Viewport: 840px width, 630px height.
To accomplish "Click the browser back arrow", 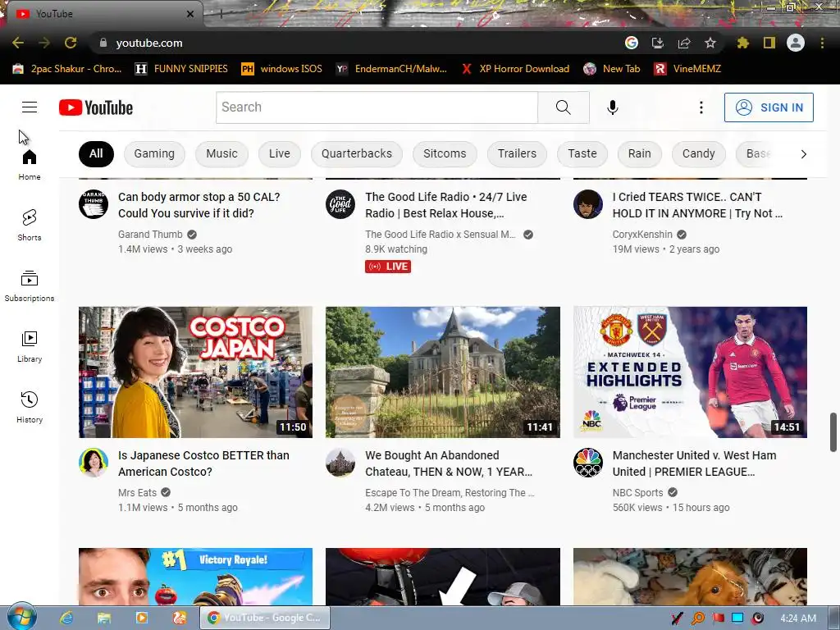I will (x=18, y=43).
